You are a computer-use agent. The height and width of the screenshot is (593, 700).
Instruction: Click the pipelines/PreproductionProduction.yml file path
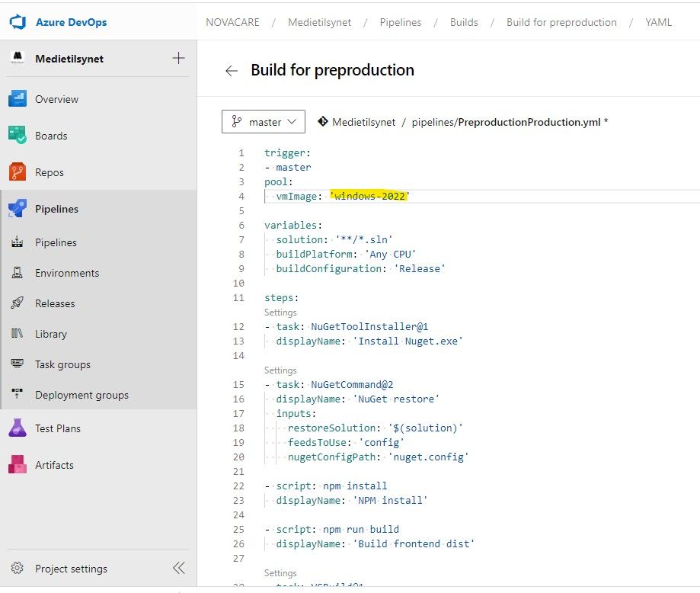point(506,122)
